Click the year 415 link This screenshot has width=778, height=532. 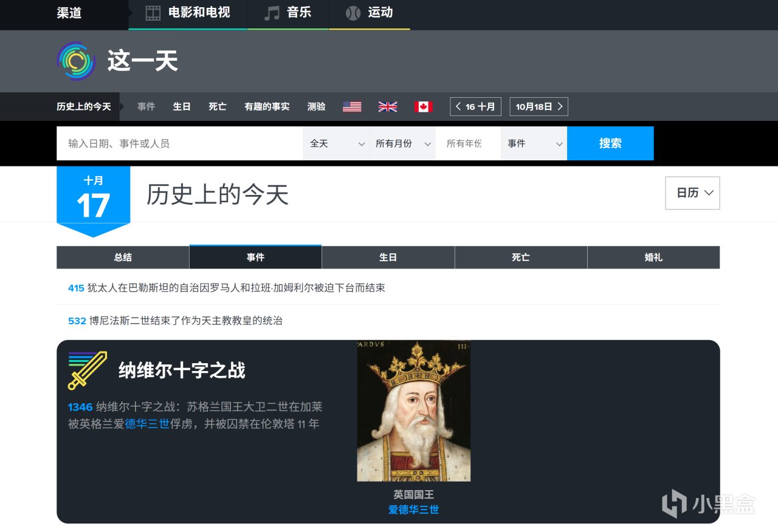click(x=76, y=288)
